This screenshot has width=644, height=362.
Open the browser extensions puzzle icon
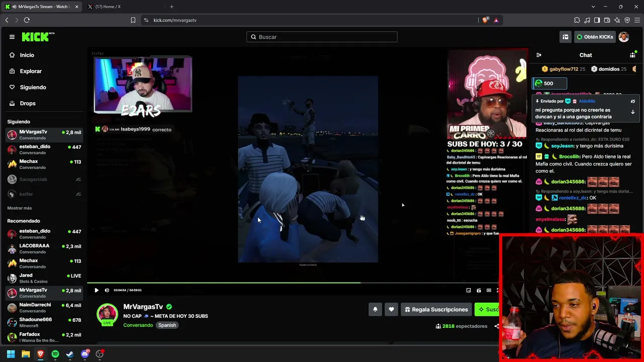point(577,20)
